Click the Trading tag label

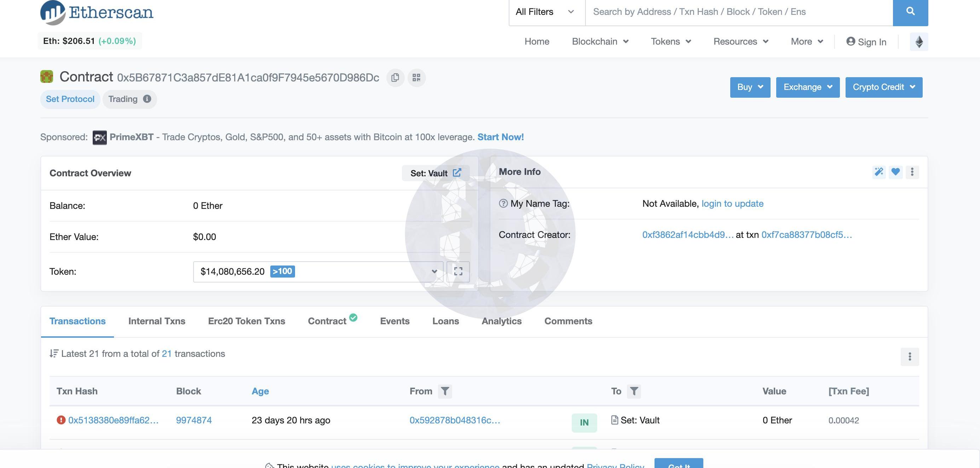[x=123, y=99]
